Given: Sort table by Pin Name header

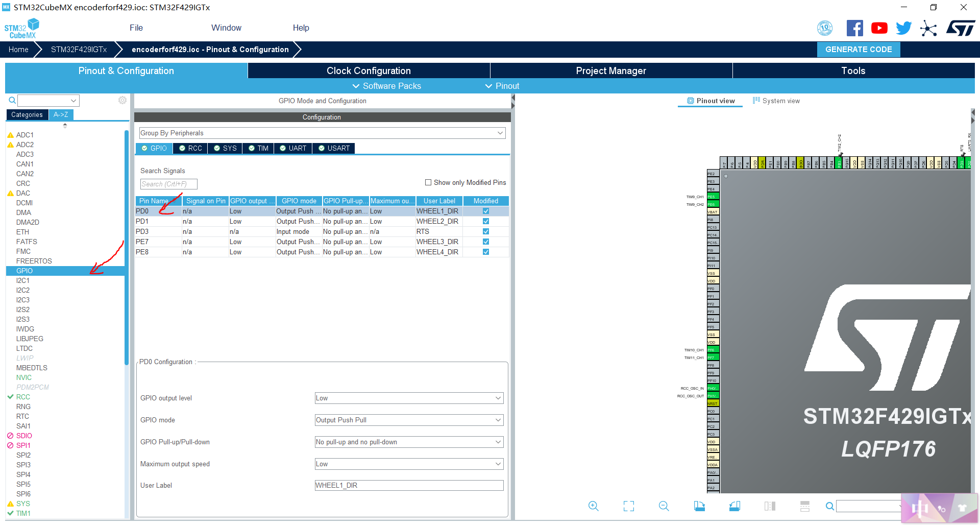Looking at the screenshot, I should [158, 201].
